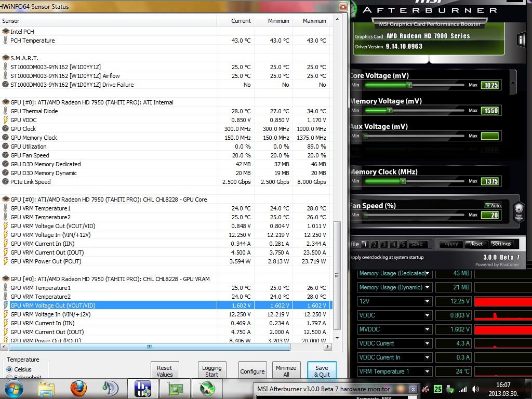Click the PCH Temperature thermometer icon

tap(5, 41)
